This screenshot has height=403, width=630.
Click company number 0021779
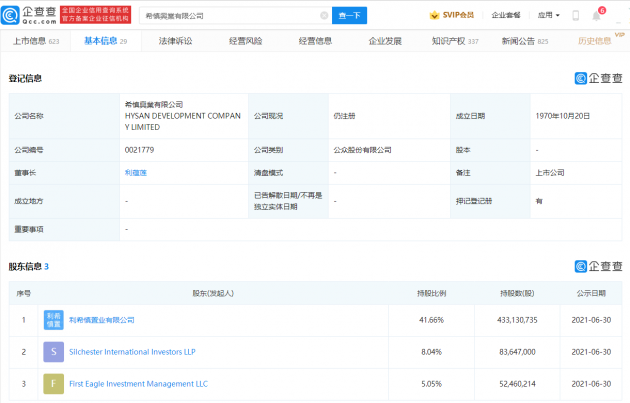point(139,150)
